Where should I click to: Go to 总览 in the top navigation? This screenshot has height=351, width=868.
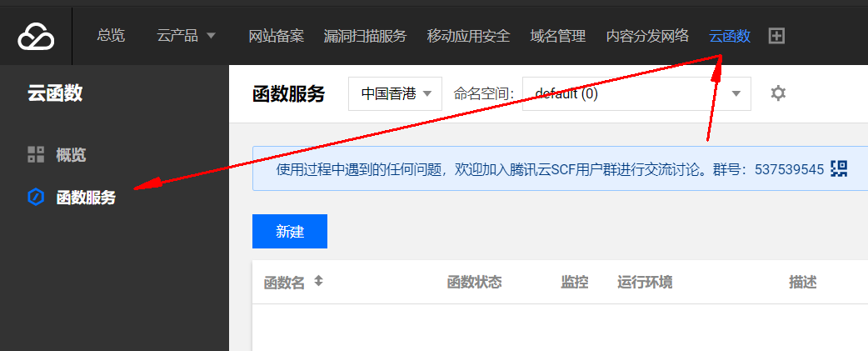point(111,36)
